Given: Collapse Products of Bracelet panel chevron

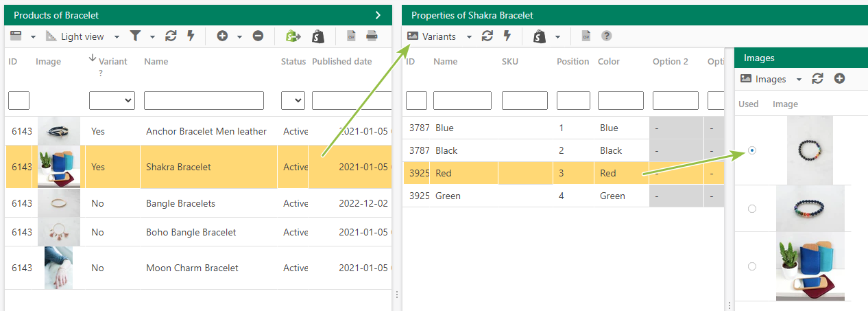Looking at the screenshot, I should click(378, 14).
